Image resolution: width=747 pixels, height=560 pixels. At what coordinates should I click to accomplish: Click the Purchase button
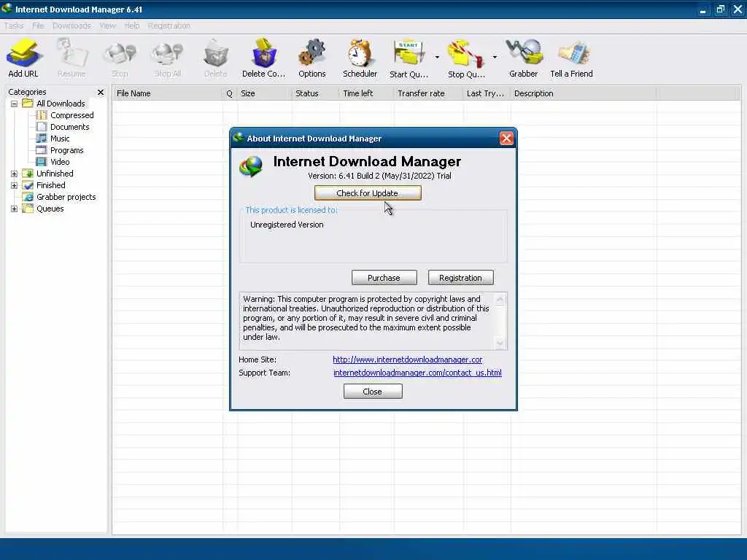click(x=384, y=278)
